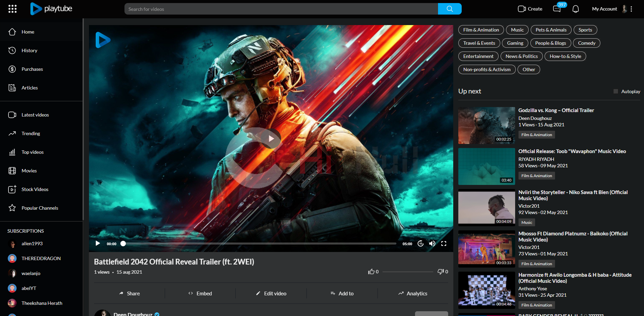Click the rewind 10 seconds icon
This screenshot has height=316, width=644.
coord(420,244)
